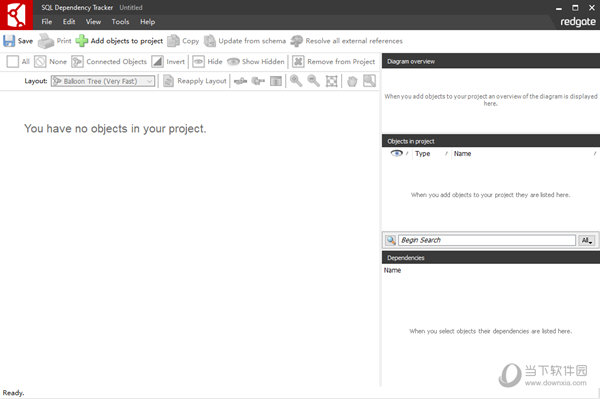This screenshot has width=600, height=399.
Task: Click the Remove from Project label
Action: click(341, 62)
